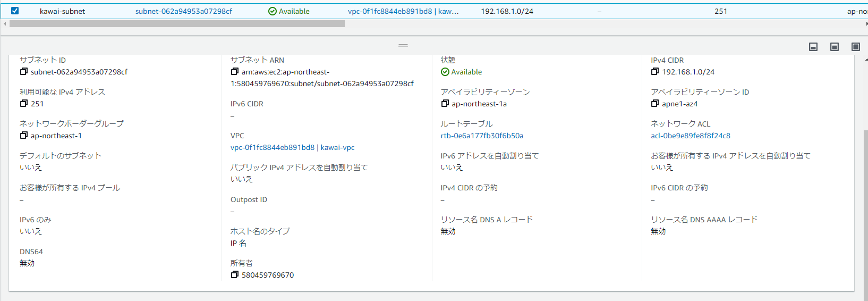Click Available status in the table row

[289, 11]
